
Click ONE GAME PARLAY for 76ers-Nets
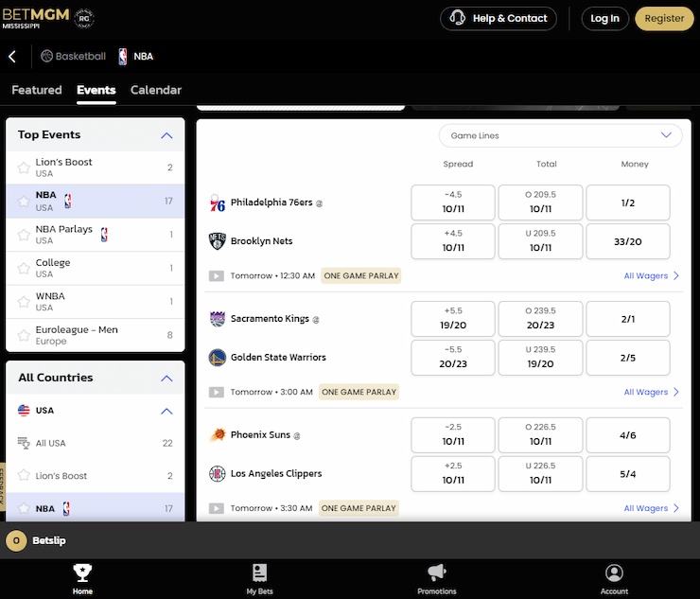click(361, 275)
